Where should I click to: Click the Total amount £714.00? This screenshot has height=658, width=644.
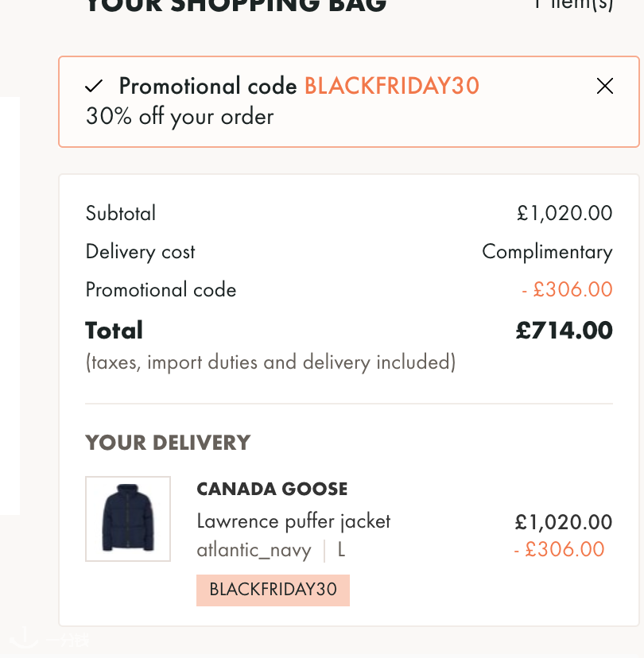pos(564,330)
